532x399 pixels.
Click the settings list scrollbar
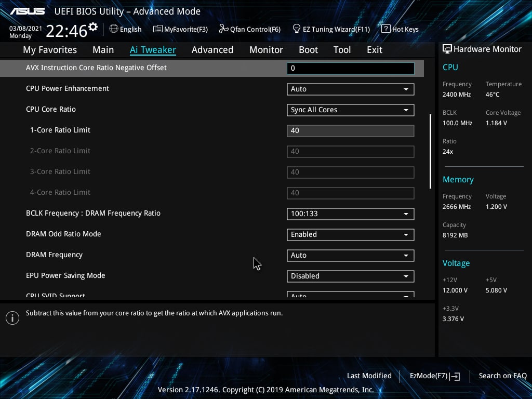(430, 151)
